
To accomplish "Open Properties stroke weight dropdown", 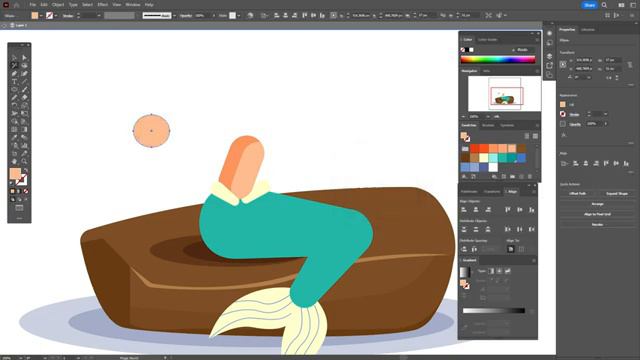I will click(x=605, y=114).
